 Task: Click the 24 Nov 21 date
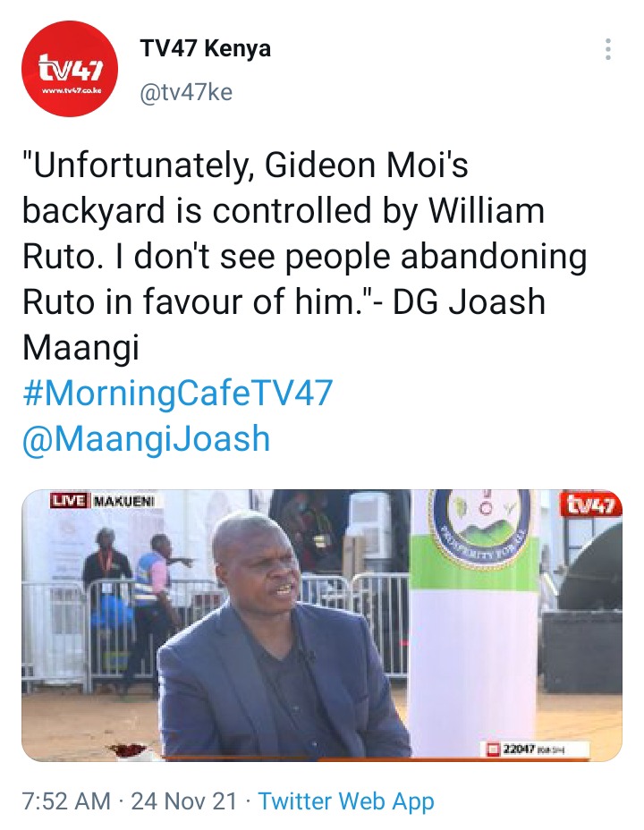[183, 800]
